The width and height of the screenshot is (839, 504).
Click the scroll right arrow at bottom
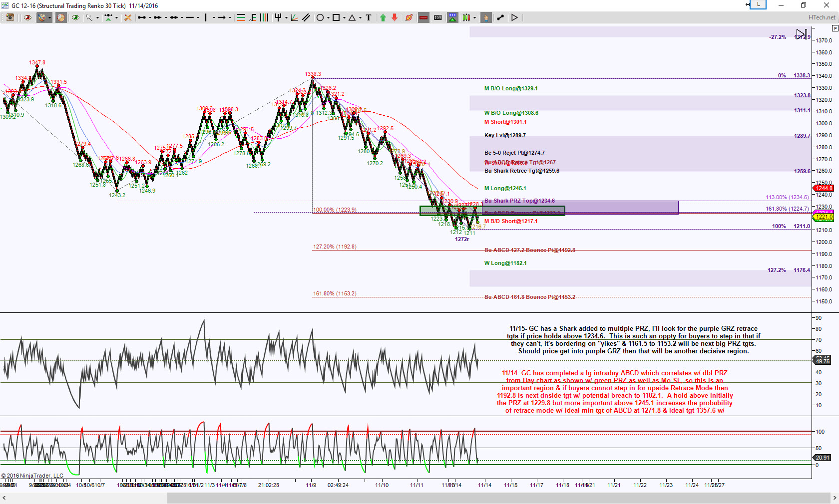tap(835, 498)
